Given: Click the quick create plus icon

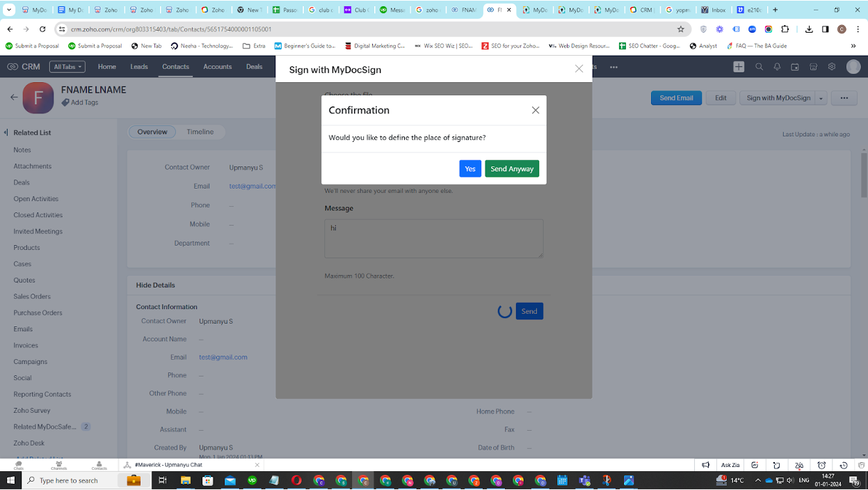Looking at the screenshot, I should pyautogui.click(x=739, y=67).
